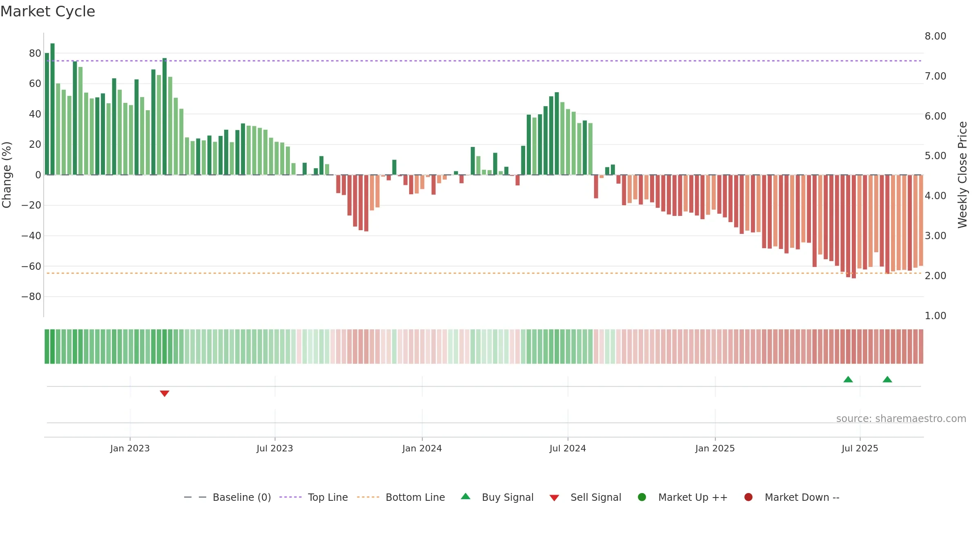Click the Jul 2023 axis label
The image size is (980, 551).
(x=275, y=448)
